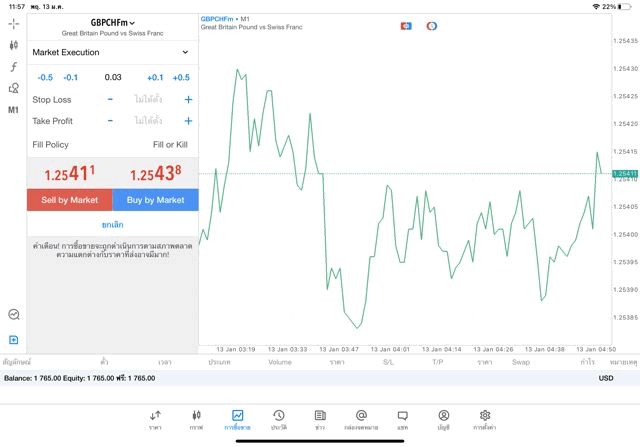
Task: Open the objects shapes tool icon
Action: pyautogui.click(x=13, y=88)
